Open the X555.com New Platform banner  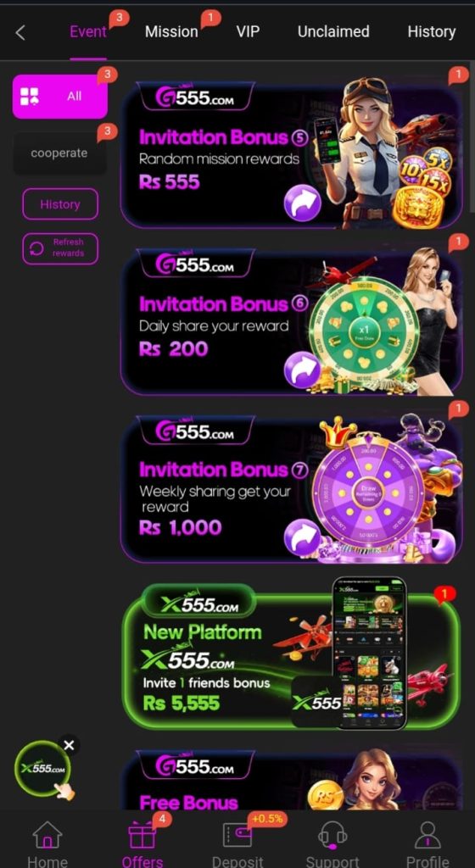[291, 661]
